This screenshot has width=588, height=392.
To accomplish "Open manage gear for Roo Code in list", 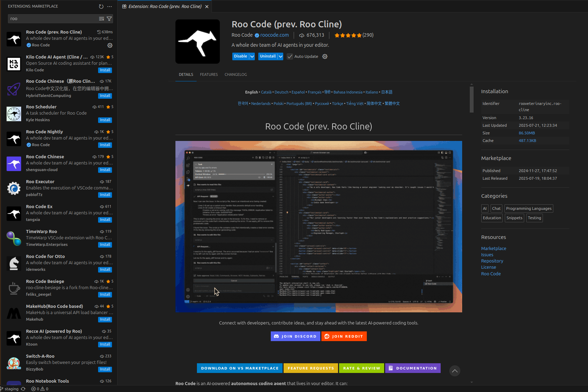I will coord(110,45).
